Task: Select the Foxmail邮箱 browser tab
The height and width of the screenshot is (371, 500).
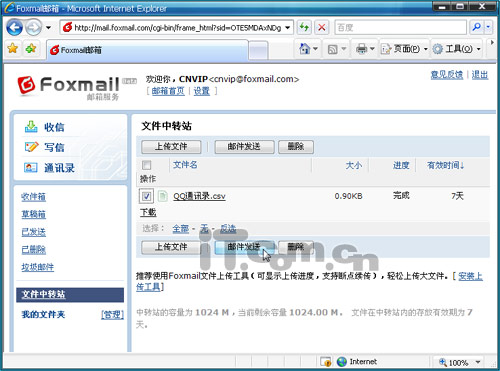Action: click(x=147, y=50)
